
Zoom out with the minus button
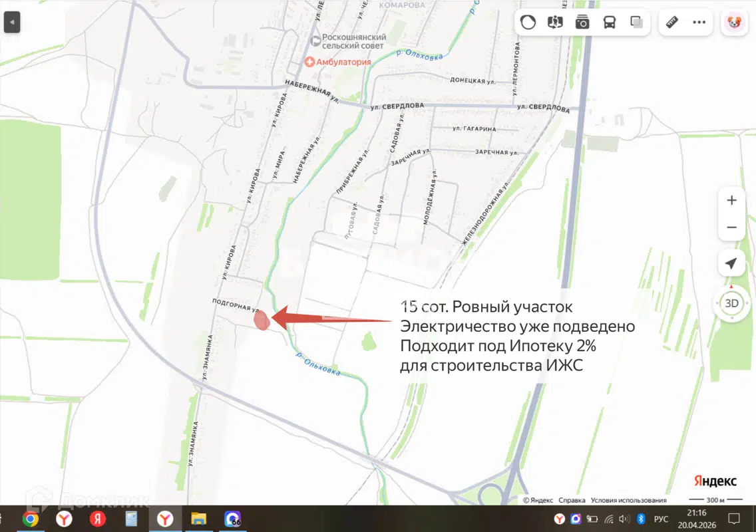731,227
